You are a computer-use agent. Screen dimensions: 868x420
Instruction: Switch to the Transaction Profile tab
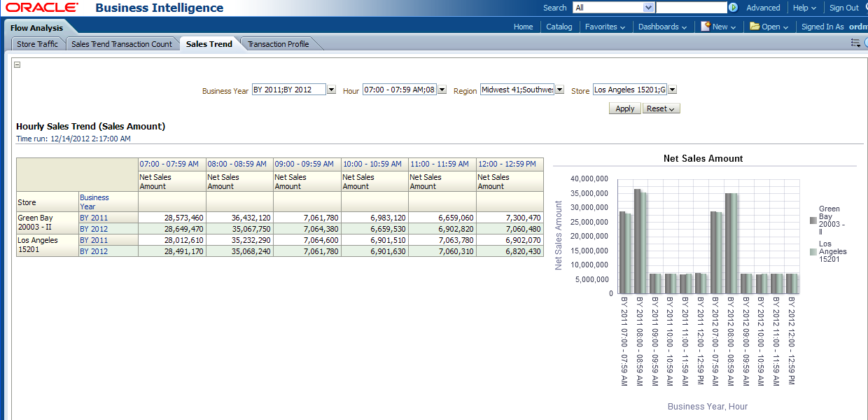tap(278, 44)
